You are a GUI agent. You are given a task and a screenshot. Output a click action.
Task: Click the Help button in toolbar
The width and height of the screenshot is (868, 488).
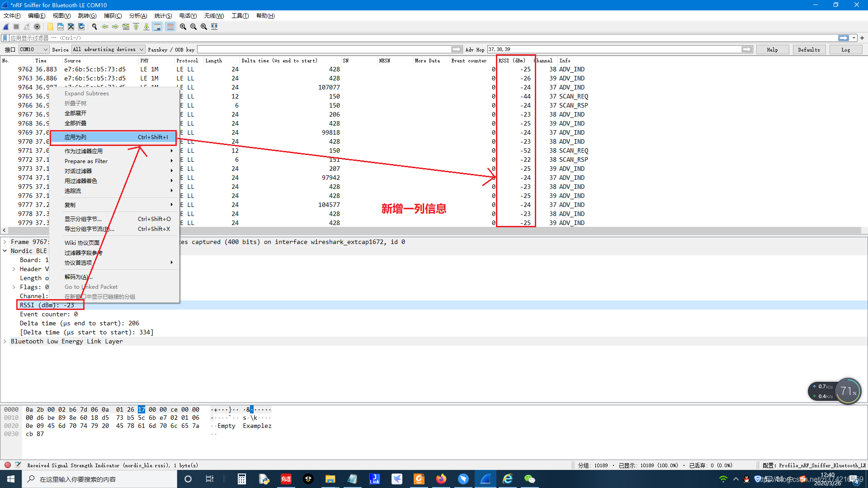(x=772, y=50)
